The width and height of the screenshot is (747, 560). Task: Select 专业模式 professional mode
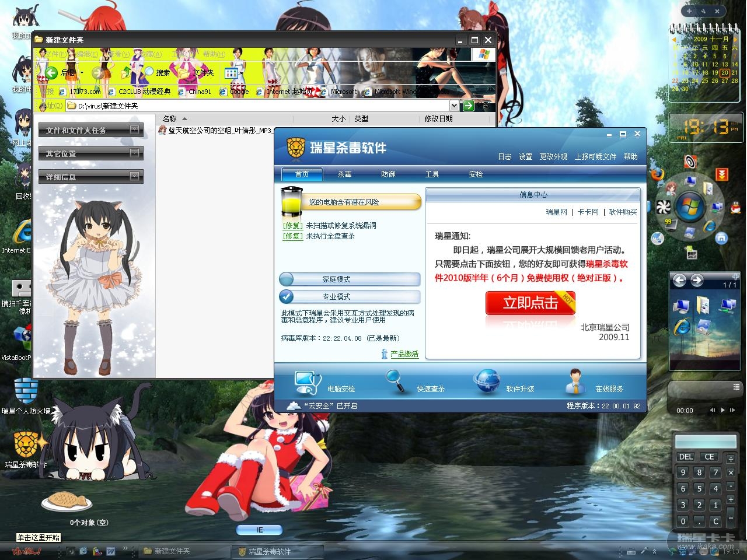[350, 296]
